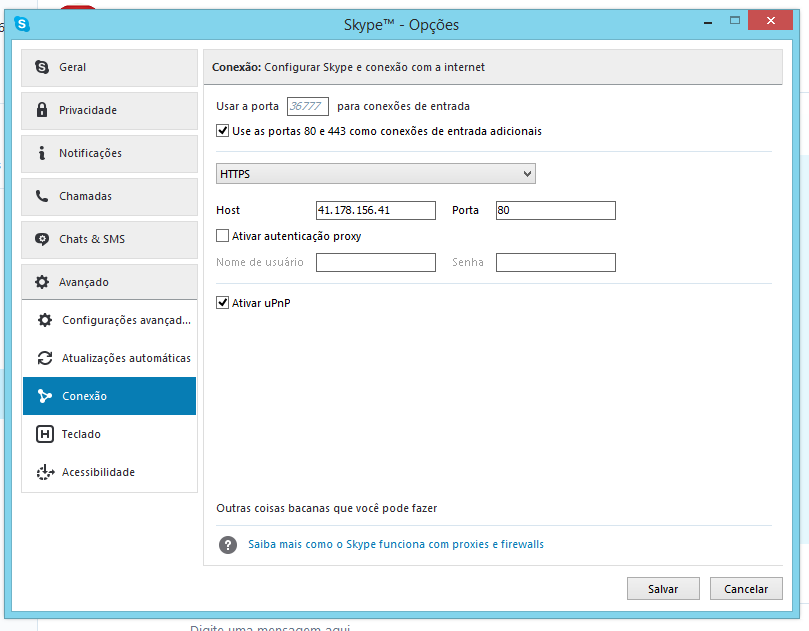Open the Notificações options section

point(109,154)
